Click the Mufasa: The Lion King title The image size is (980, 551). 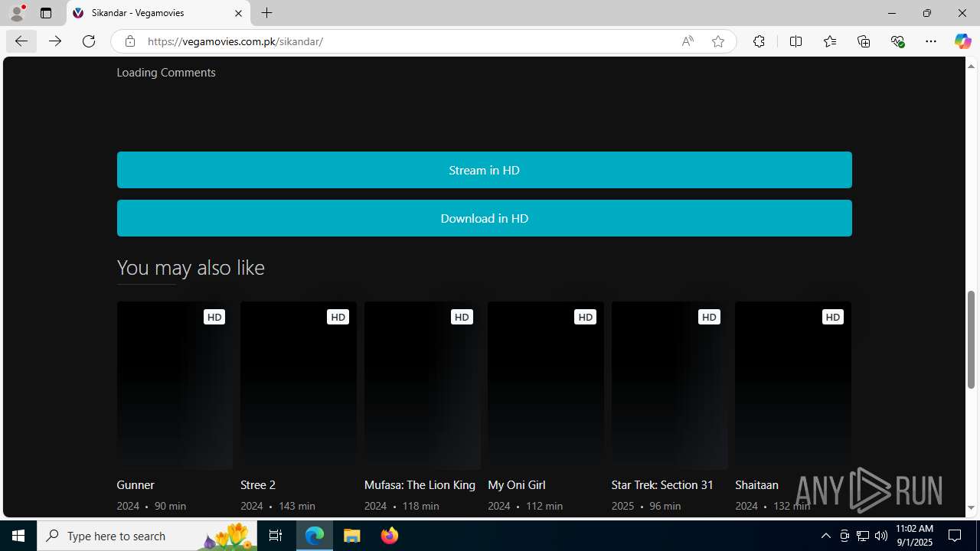420,484
